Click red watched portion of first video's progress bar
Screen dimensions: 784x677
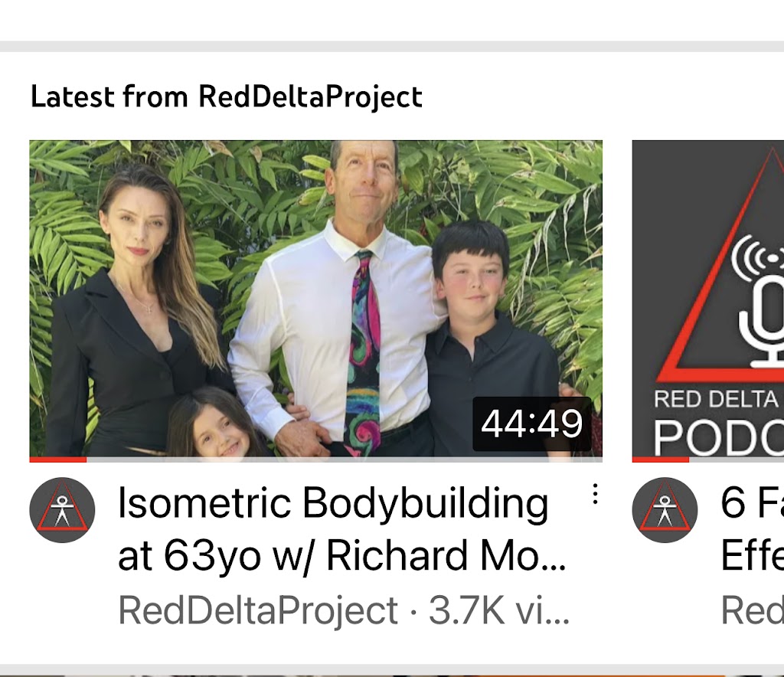point(58,460)
